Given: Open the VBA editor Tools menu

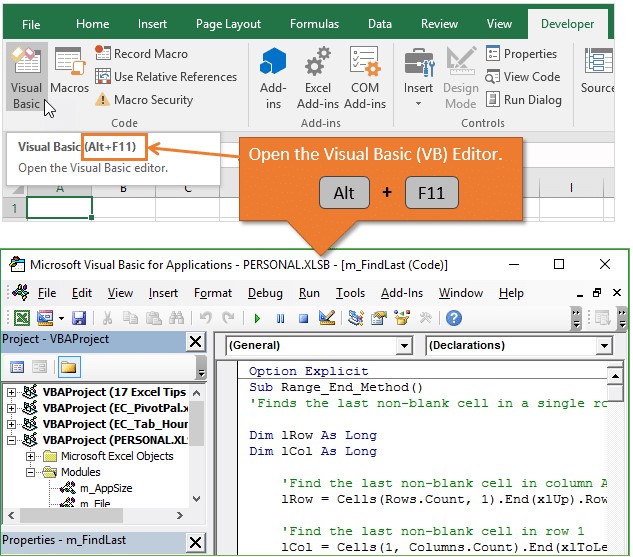Looking at the screenshot, I should pos(350,293).
